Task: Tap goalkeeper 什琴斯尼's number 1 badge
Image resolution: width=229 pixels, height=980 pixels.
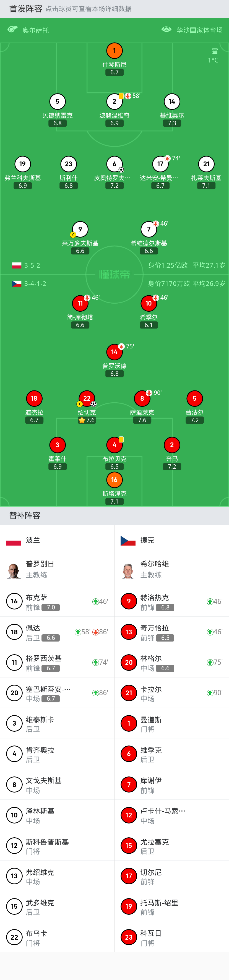Action: tap(114, 51)
